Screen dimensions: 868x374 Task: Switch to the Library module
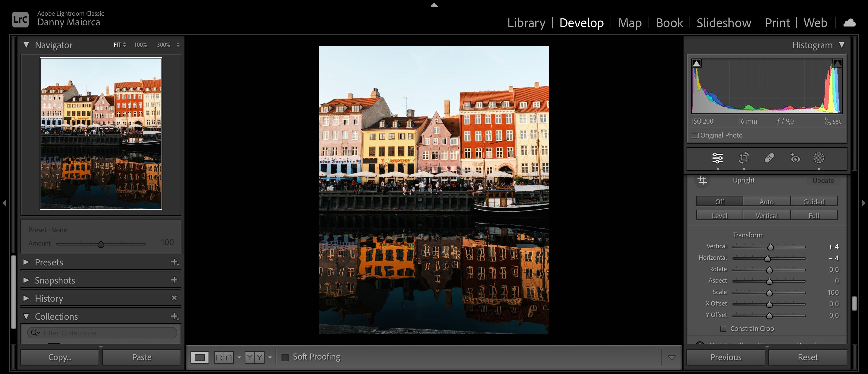[x=526, y=23]
